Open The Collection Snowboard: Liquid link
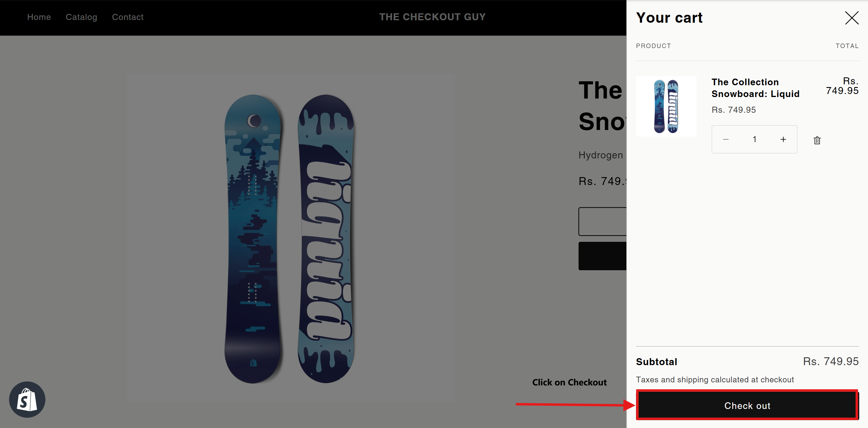The width and height of the screenshot is (868, 428). pyautogui.click(x=755, y=88)
